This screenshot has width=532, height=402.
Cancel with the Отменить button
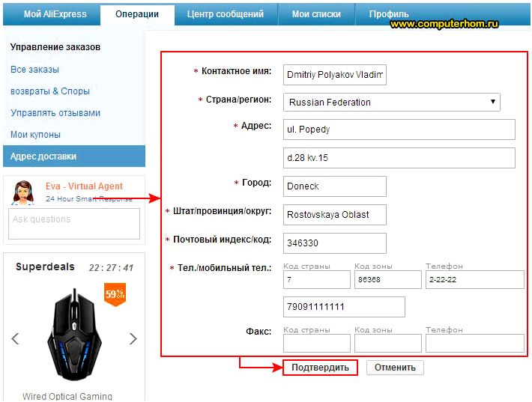tap(395, 368)
